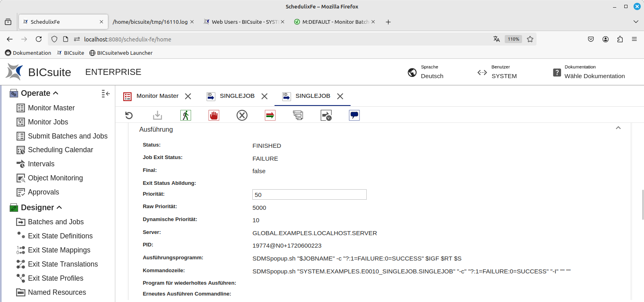Switch to the Monitor Master tab
This screenshot has height=302, width=644.
tap(157, 96)
